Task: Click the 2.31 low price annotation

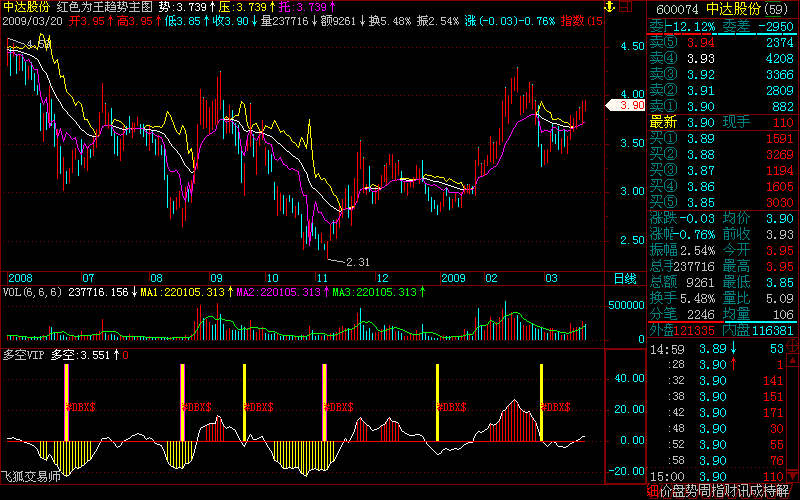Action: tap(358, 262)
